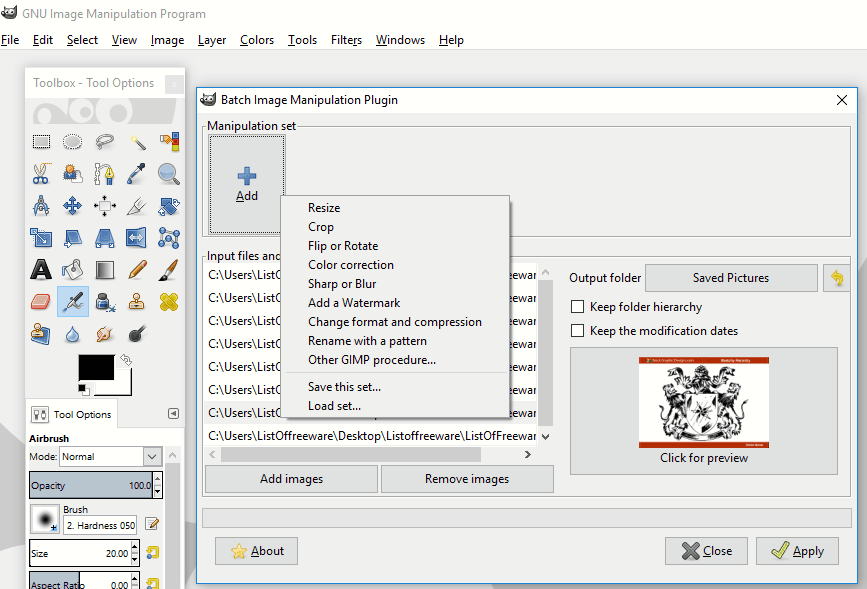This screenshot has height=589, width=867.
Task: Select the Free Select lasso tool
Action: pyautogui.click(x=105, y=142)
